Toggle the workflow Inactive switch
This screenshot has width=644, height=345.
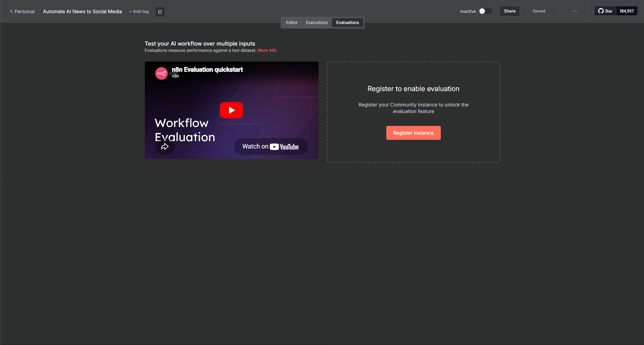click(x=485, y=11)
